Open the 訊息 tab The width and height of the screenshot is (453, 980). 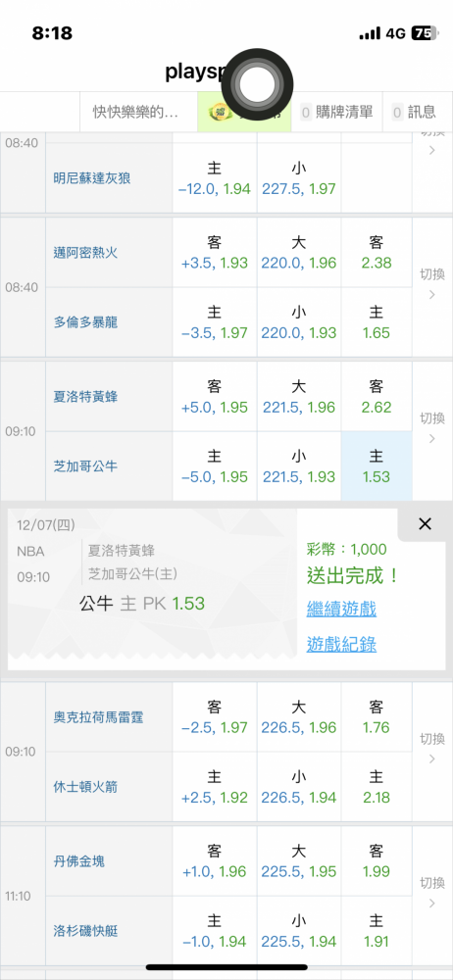[x=414, y=112]
